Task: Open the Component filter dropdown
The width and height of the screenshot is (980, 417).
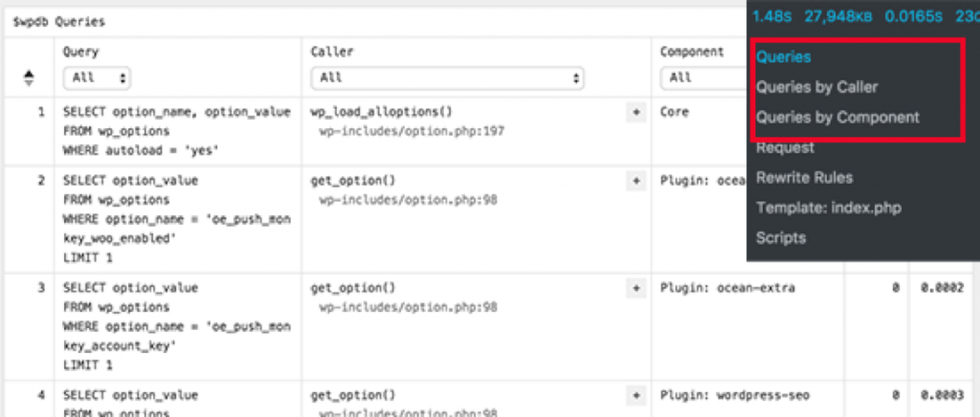Action: 703,78
